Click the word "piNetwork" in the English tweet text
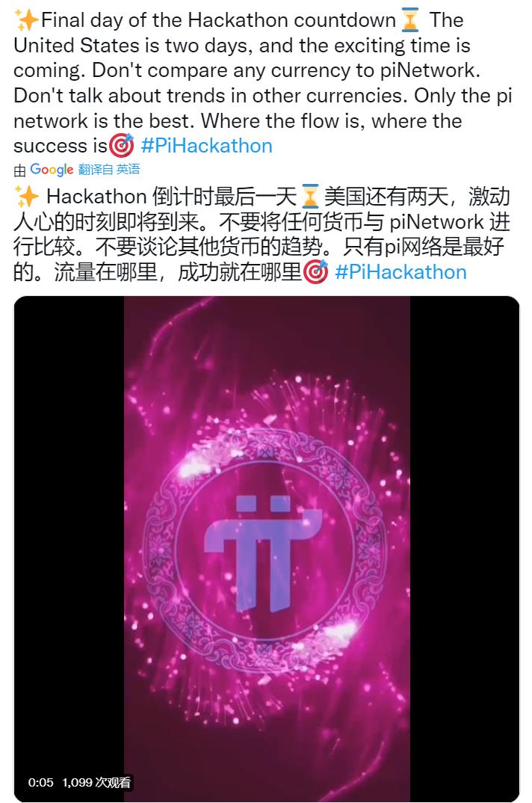532x803 pixels. point(429,71)
